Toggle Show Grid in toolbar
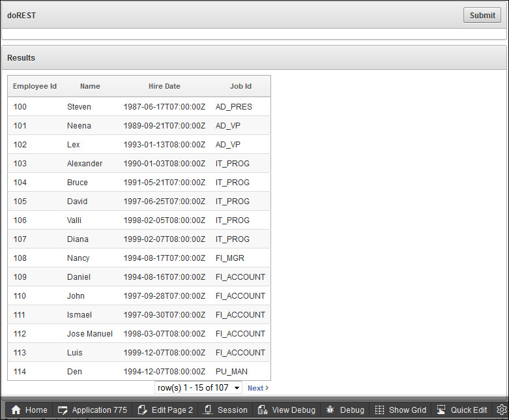This screenshot has height=420, width=509. tap(401, 410)
